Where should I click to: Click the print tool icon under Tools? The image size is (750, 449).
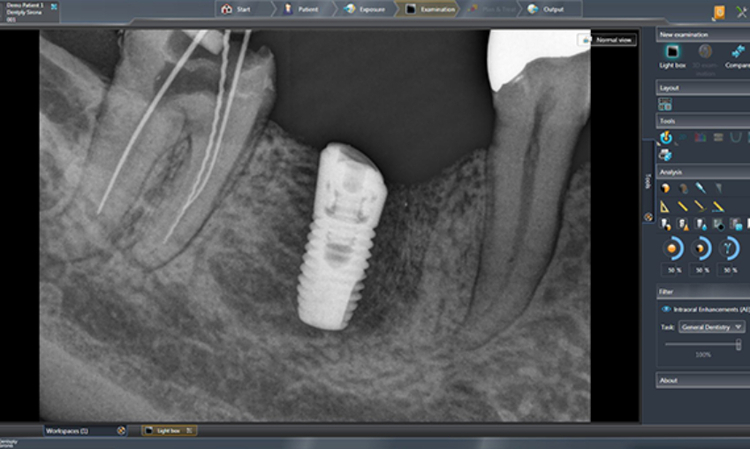[665, 154]
